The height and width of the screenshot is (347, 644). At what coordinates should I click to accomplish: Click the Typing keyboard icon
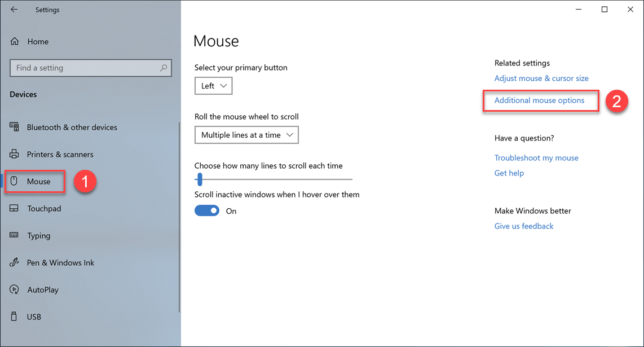click(x=14, y=235)
